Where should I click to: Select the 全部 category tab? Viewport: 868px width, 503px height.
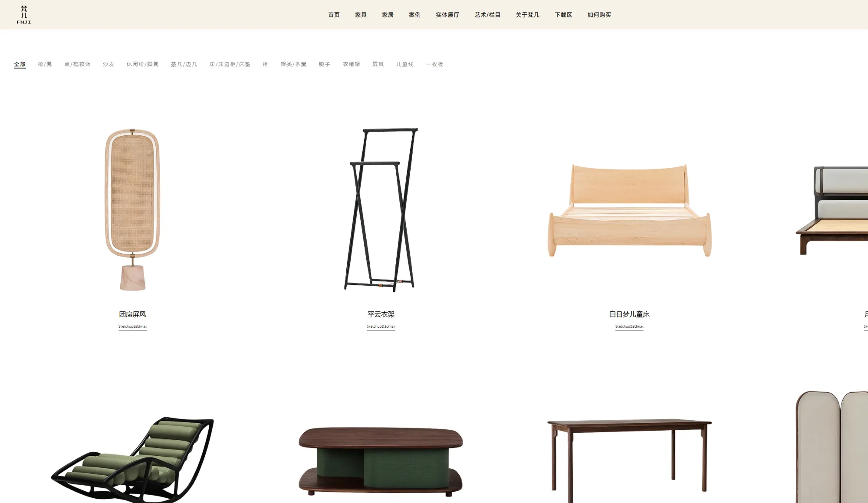point(20,64)
